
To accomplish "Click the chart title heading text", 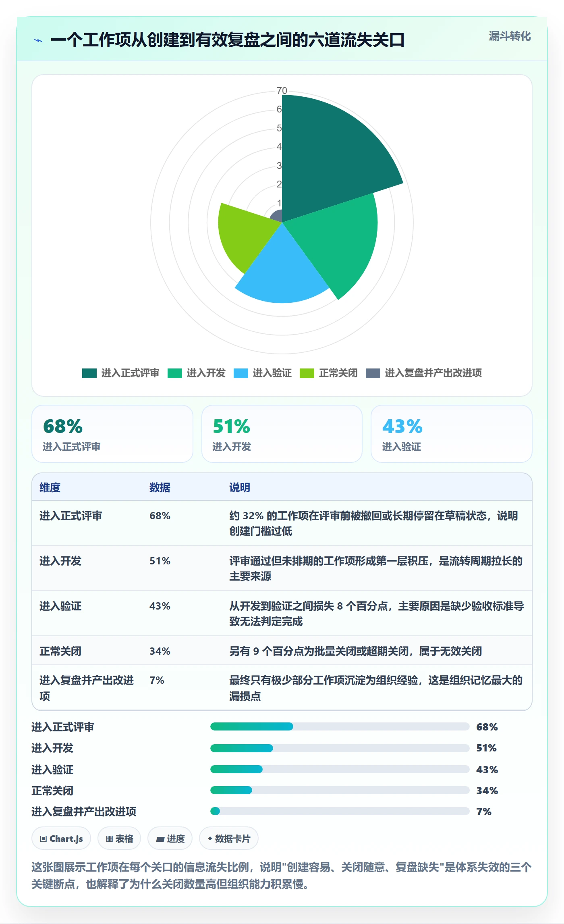I will tap(228, 40).
